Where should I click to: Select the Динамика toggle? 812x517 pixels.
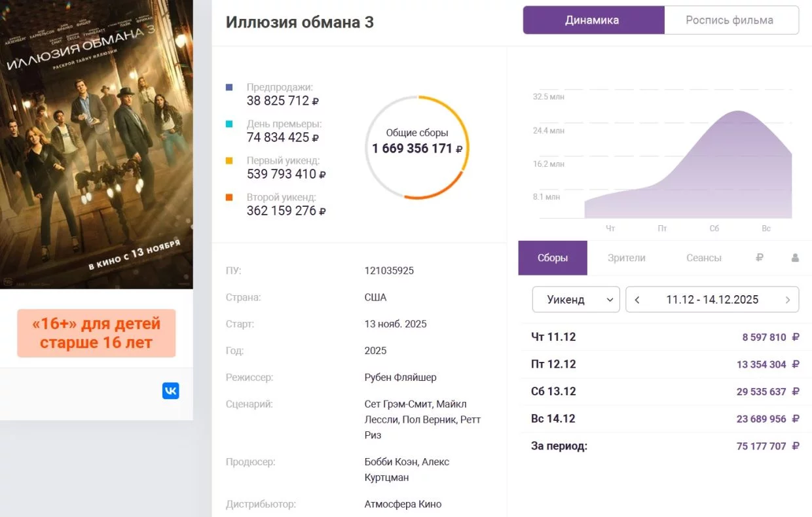tap(593, 20)
